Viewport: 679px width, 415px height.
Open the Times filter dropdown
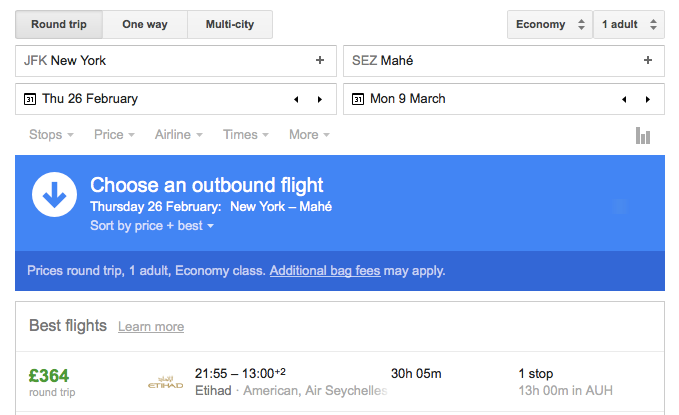click(246, 135)
